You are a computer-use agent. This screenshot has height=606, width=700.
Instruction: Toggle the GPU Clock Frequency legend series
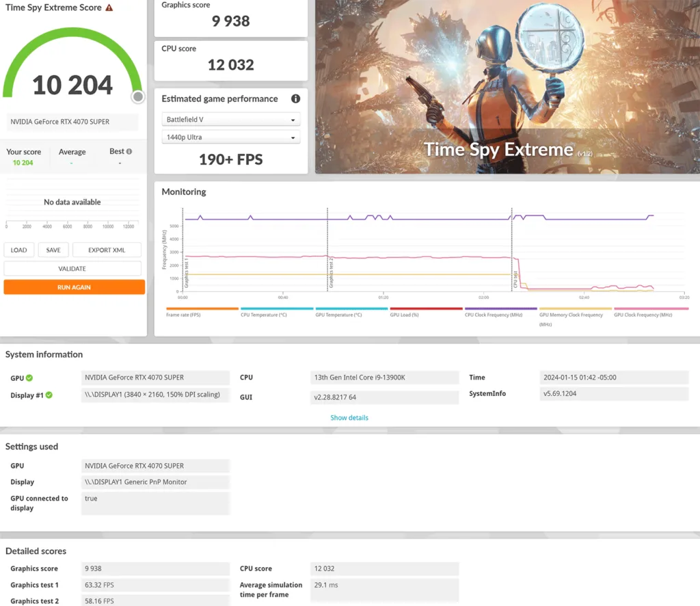(x=651, y=312)
